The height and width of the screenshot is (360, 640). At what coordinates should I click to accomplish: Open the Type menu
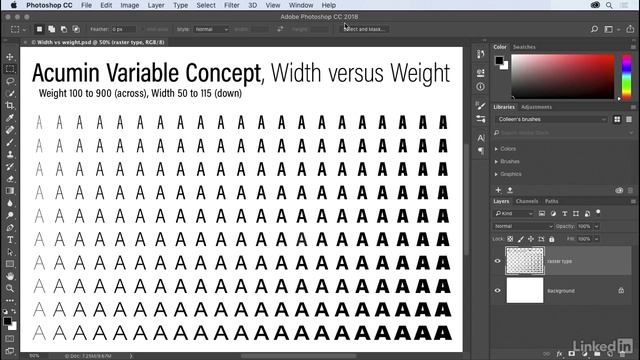[x=180, y=5]
